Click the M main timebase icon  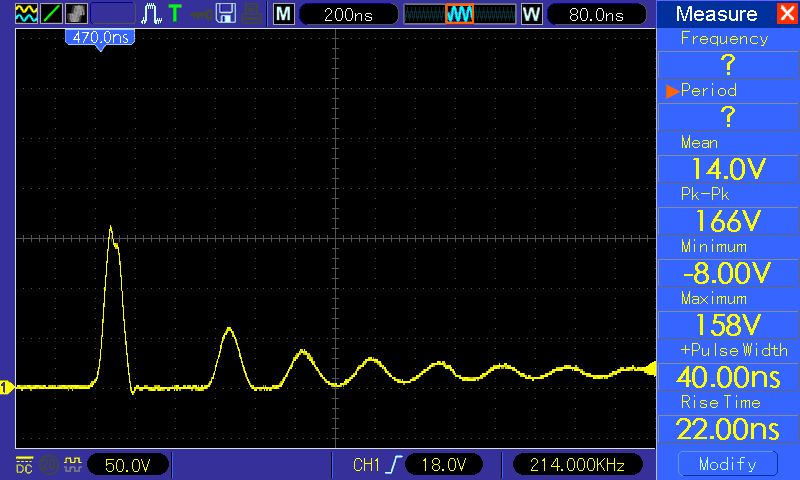click(x=284, y=14)
